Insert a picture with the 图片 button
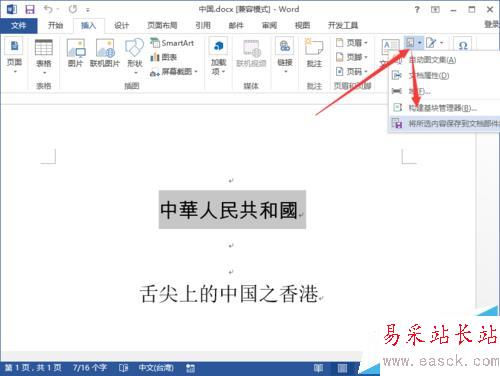500x376 pixels. [76, 53]
